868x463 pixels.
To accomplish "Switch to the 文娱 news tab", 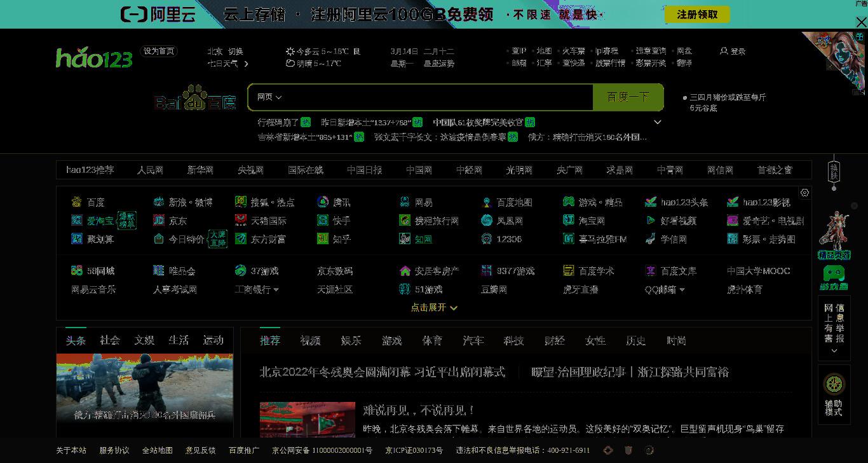I will pyautogui.click(x=144, y=340).
